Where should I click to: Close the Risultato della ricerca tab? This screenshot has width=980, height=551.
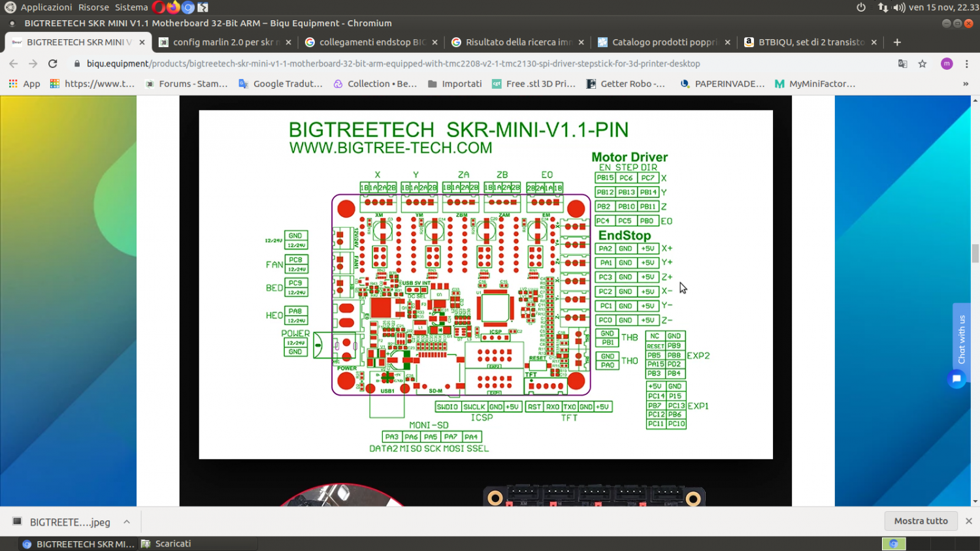[x=581, y=42]
